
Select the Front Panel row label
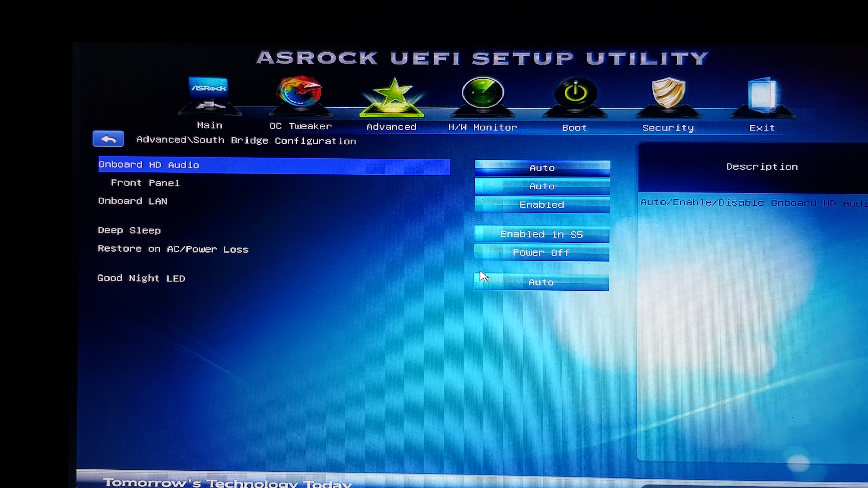[x=145, y=183]
